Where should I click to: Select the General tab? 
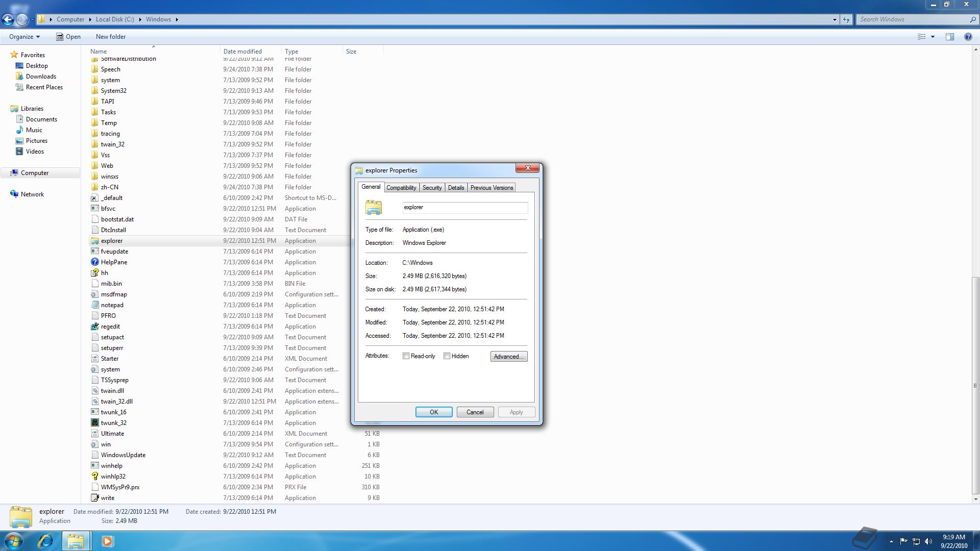(371, 187)
